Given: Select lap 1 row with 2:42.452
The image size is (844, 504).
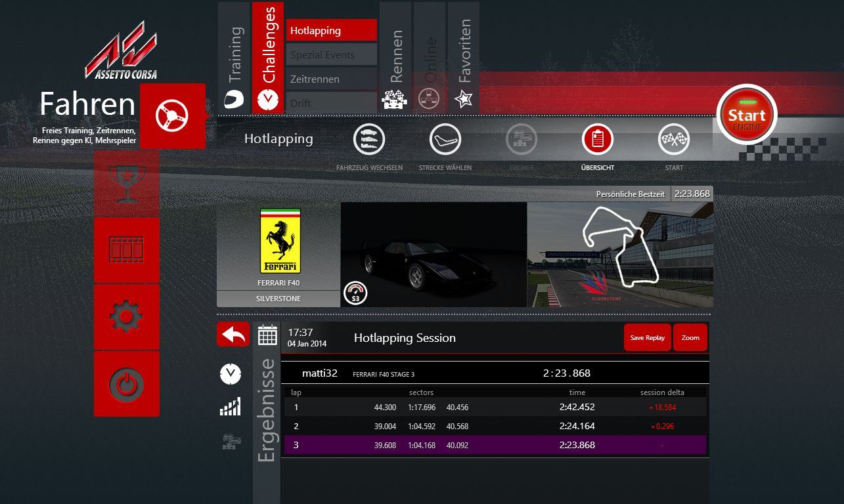Looking at the screenshot, I should coord(495,407).
